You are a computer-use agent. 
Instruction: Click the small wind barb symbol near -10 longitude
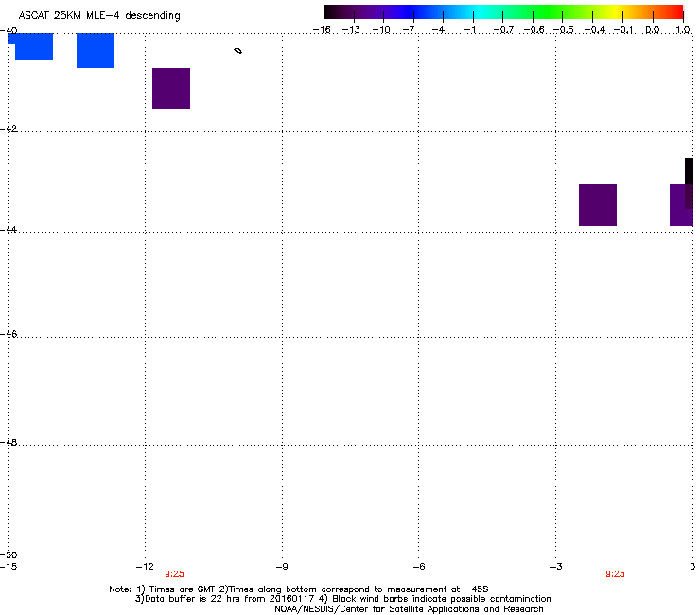238,51
